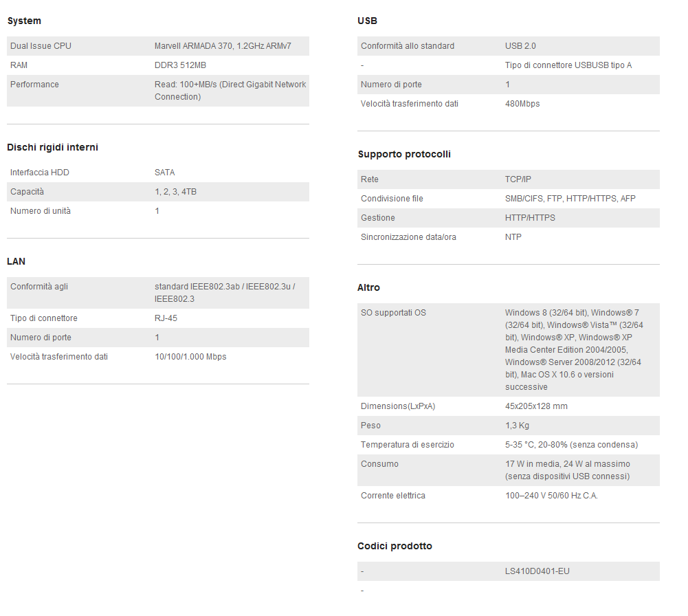The image size is (688, 616).
Task: Click the 480Mbps transfer speed value
Action: [522, 104]
